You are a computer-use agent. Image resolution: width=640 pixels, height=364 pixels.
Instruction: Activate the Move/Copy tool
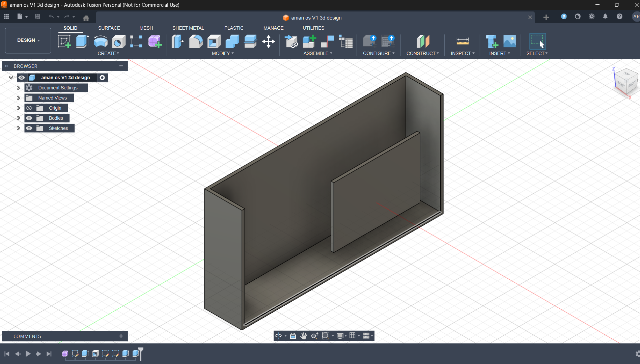(x=269, y=41)
